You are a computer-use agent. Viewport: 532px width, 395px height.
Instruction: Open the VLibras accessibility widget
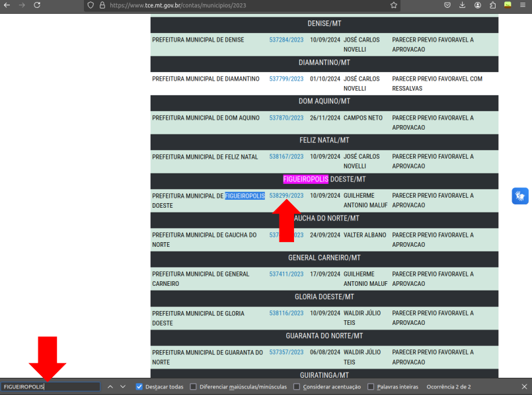(520, 196)
